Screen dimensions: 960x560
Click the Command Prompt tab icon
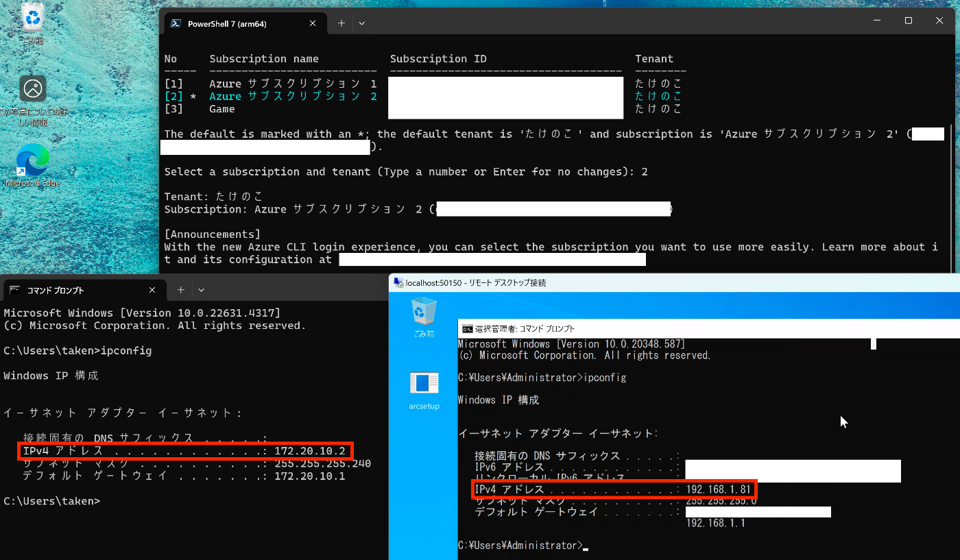14,290
